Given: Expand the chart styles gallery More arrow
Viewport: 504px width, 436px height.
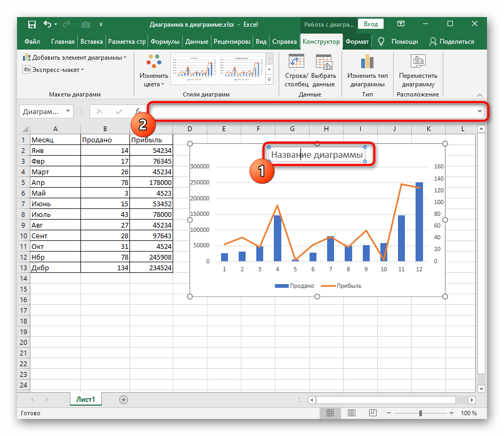Looking at the screenshot, I should (270, 79).
